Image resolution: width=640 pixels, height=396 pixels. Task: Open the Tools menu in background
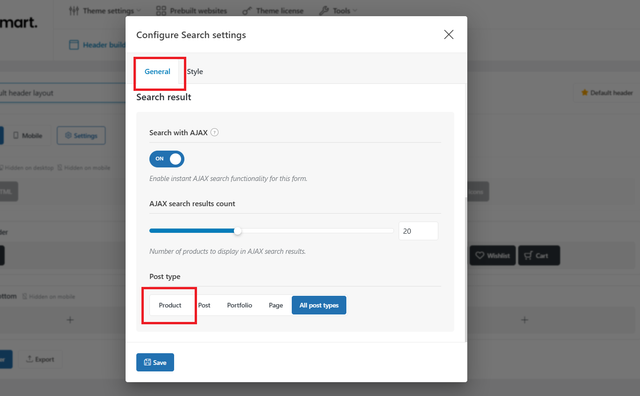click(x=338, y=11)
